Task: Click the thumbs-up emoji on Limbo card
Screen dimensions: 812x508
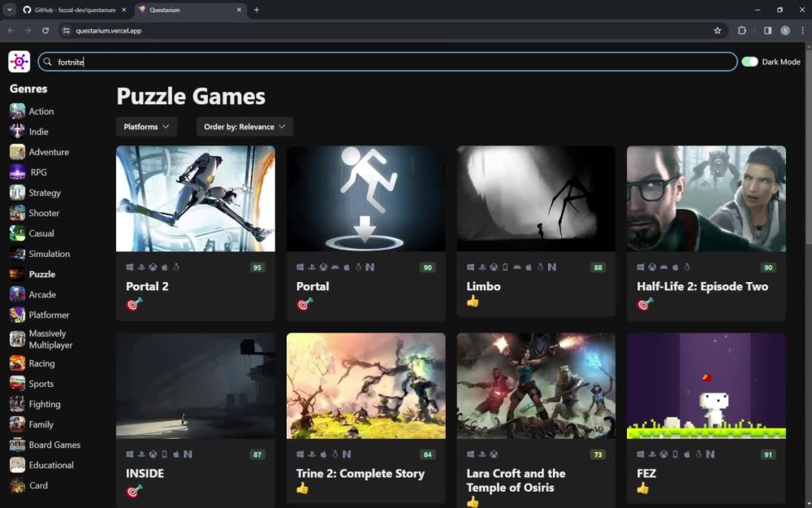Action: (473, 302)
